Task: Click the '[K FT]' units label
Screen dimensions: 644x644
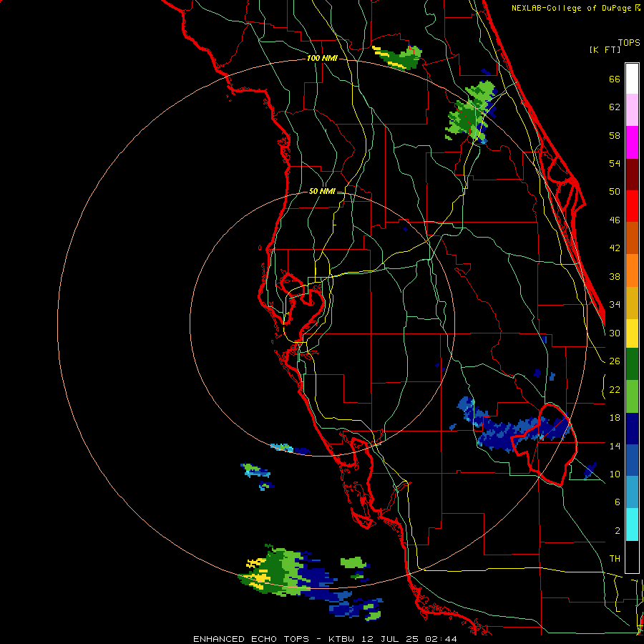Action: pos(605,49)
